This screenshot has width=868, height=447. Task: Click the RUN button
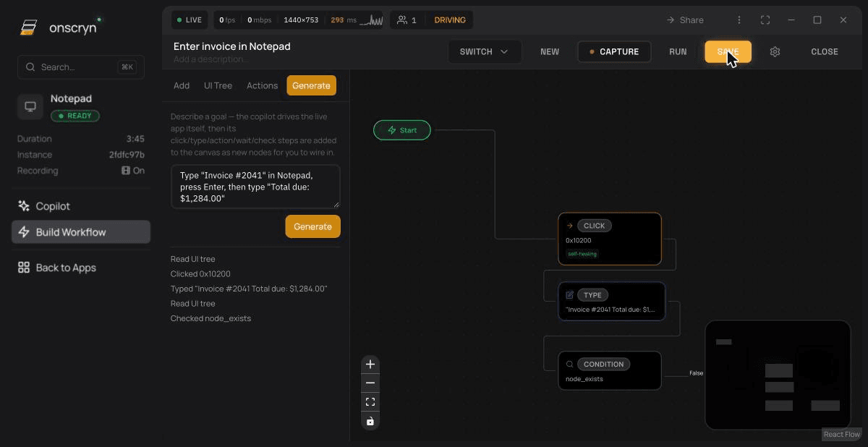[678, 52]
